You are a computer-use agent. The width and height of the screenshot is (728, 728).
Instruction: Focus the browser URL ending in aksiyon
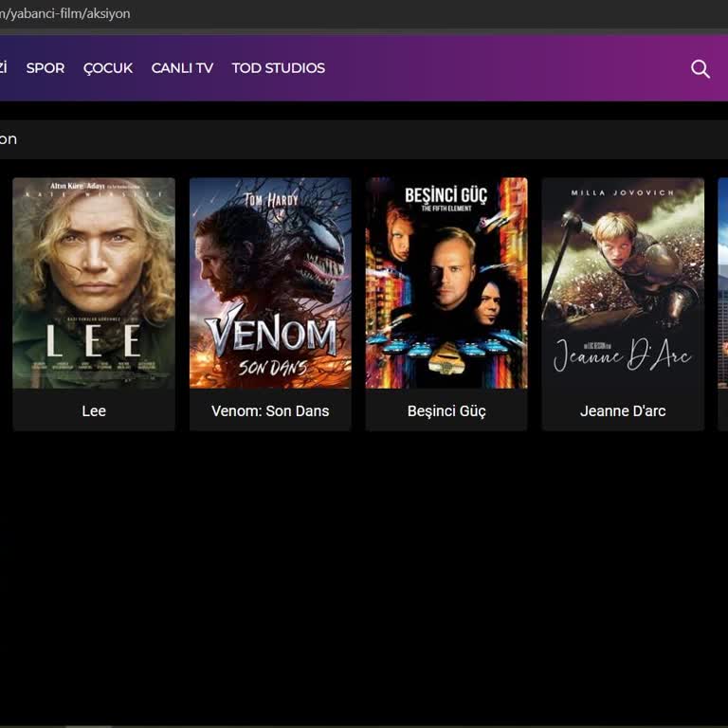(x=65, y=13)
